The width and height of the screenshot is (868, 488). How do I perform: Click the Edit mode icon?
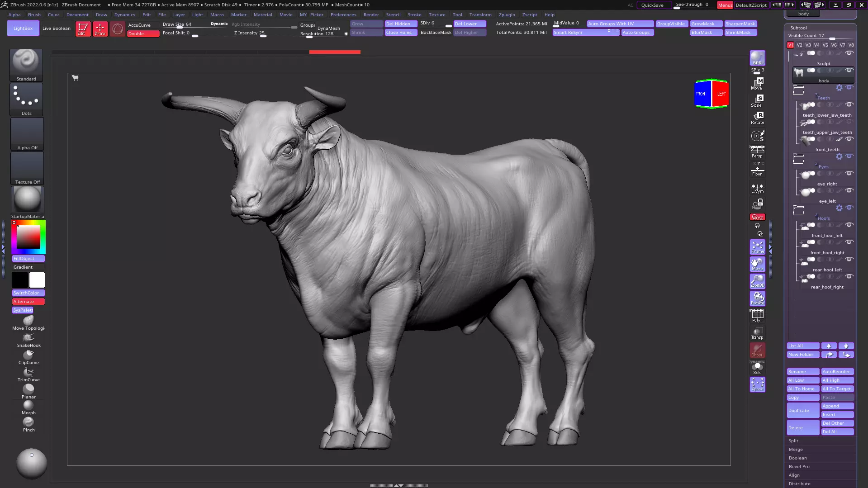coord(83,29)
